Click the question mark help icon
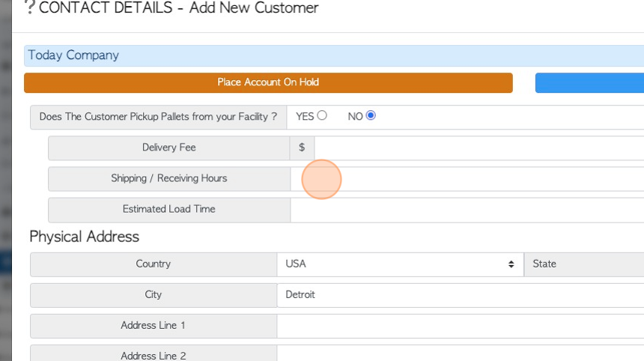This screenshot has width=644, height=361. pos(29,7)
